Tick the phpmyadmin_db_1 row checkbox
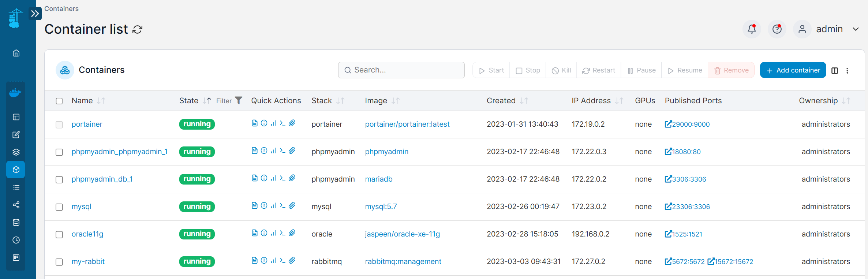This screenshot has width=868, height=279. pos(59,180)
